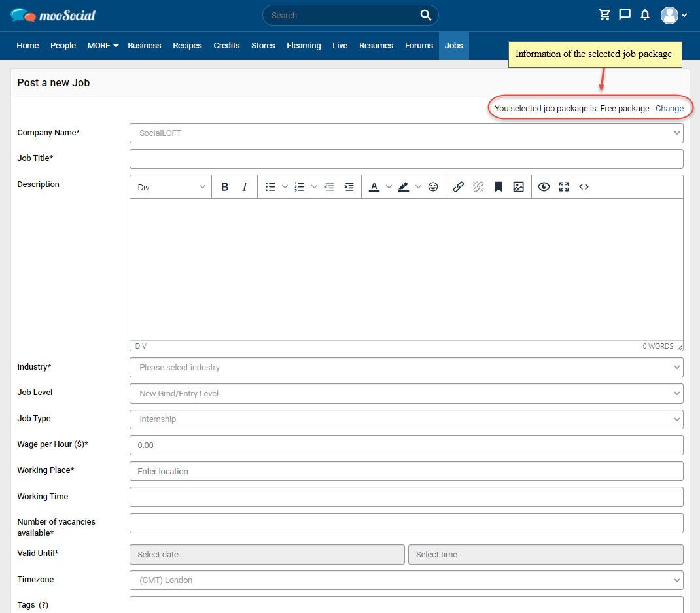Open the Company Name dropdown
Screen dimensions: 700x613
point(406,133)
